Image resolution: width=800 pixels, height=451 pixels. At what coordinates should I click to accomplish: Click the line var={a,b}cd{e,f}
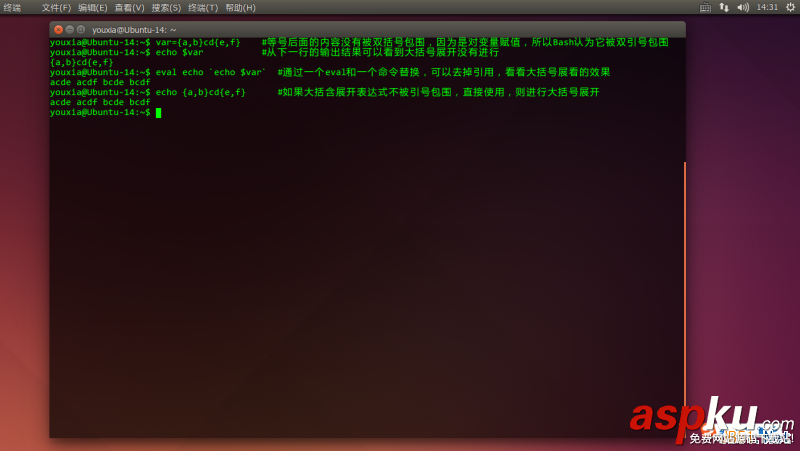click(x=198, y=42)
